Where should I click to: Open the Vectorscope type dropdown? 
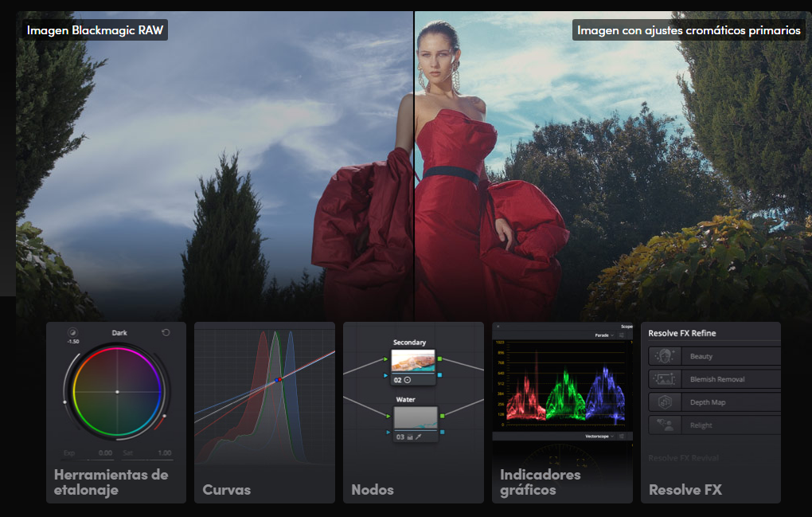pos(599,437)
